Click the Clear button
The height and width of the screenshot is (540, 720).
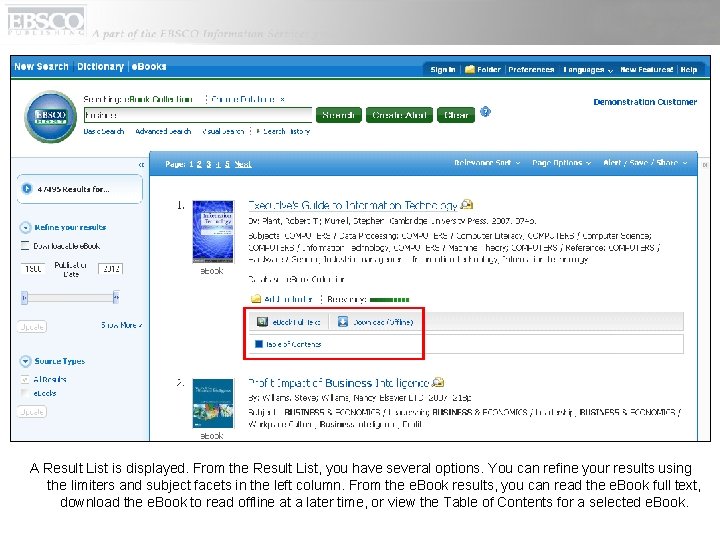456,115
